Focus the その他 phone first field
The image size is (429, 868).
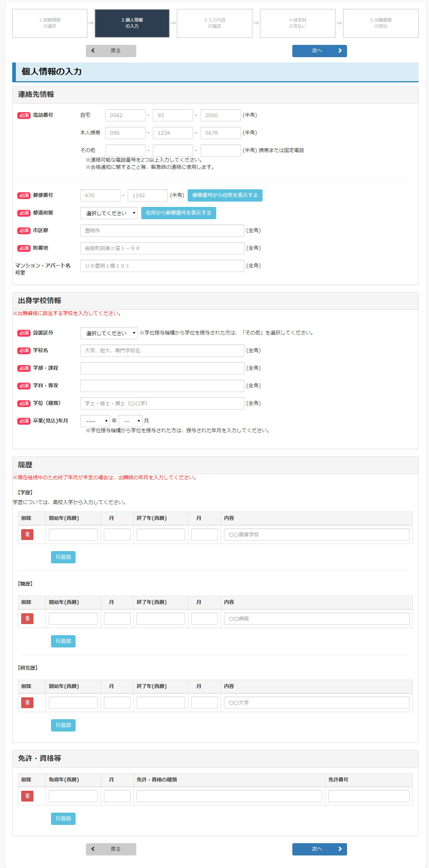pyautogui.click(x=125, y=151)
